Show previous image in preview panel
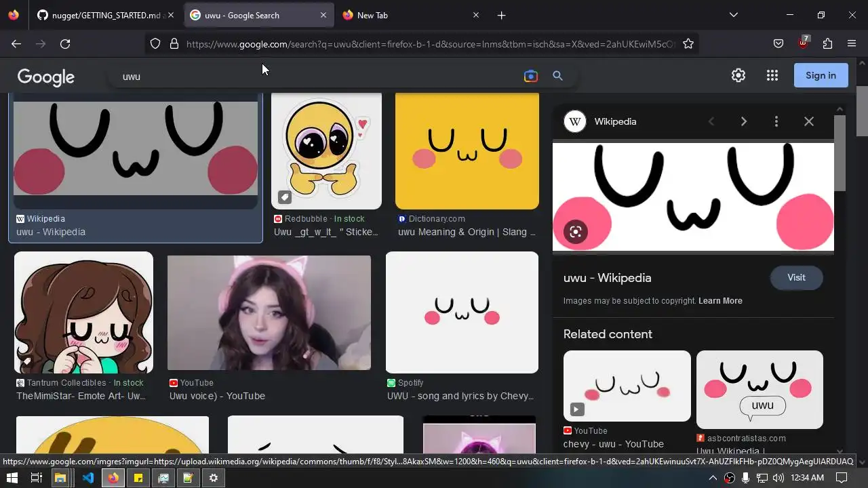Viewport: 868px width, 488px height. pos(711,121)
